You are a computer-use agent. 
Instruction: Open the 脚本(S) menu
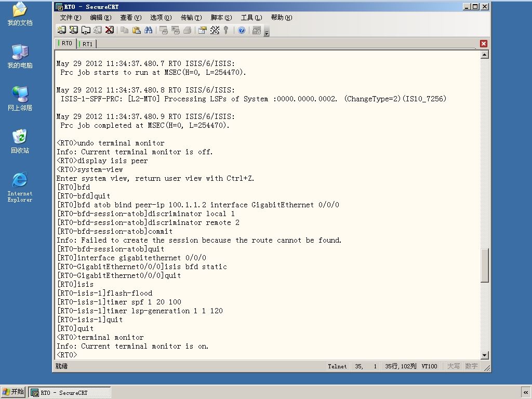pyautogui.click(x=221, y=18)
